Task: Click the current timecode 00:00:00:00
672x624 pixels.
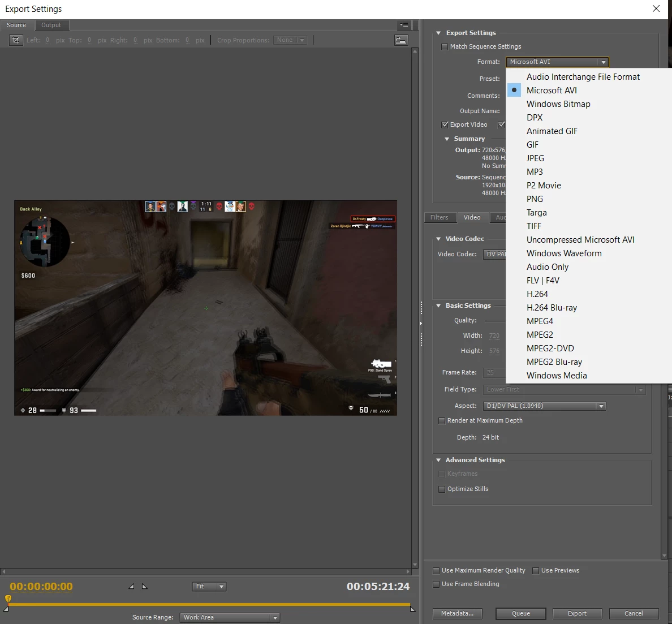Action: click(41, 586)
